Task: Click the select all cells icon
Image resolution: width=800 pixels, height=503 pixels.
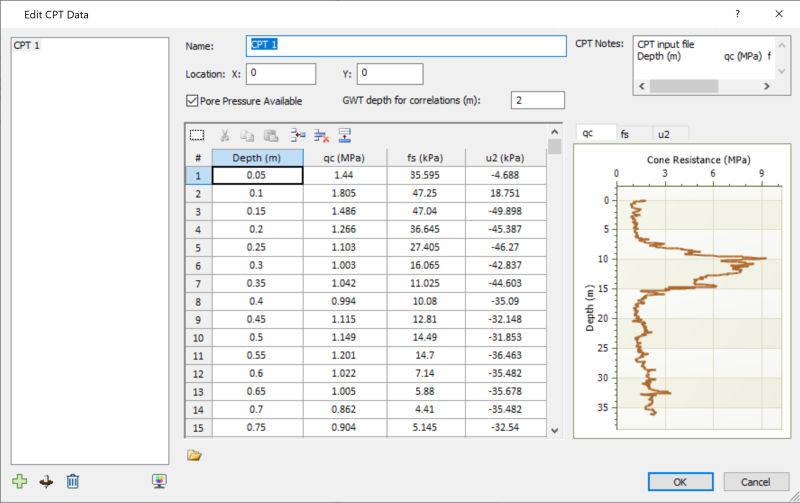Action: [197, 135]
